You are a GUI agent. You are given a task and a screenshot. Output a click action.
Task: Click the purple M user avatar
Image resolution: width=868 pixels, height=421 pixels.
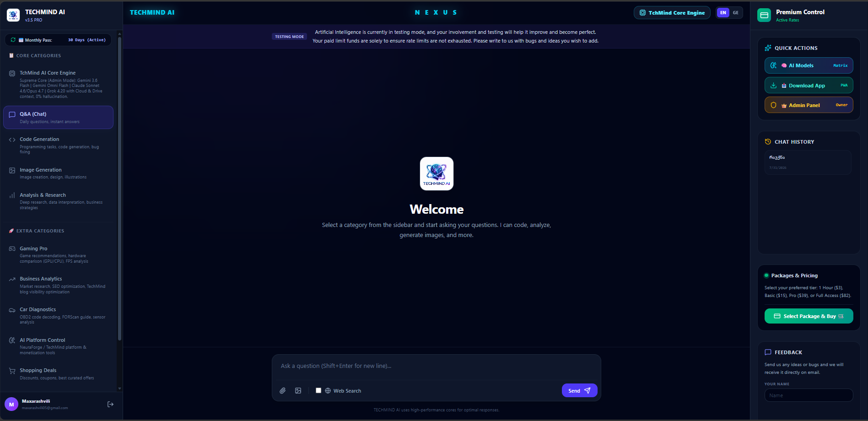[11, 404]
